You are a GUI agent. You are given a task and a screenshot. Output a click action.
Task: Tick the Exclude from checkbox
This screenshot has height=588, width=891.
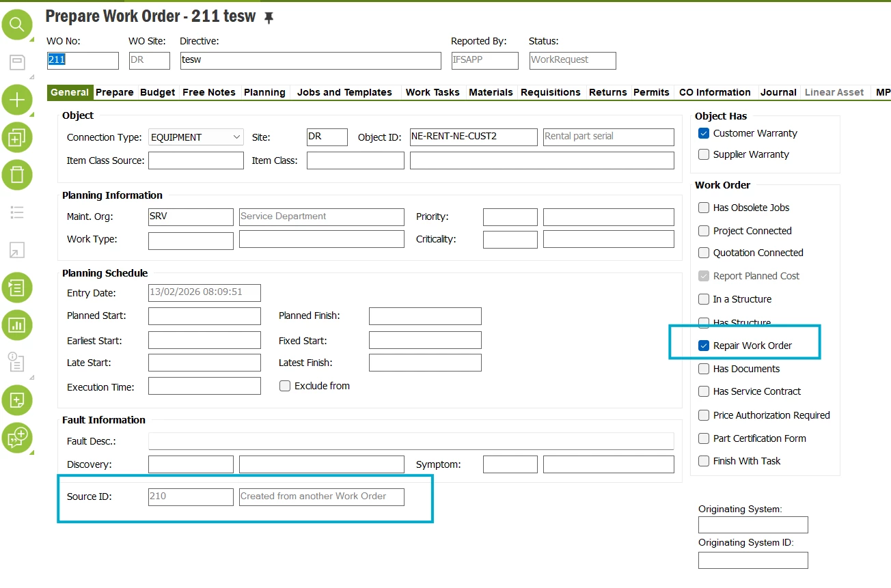point(285,386)
